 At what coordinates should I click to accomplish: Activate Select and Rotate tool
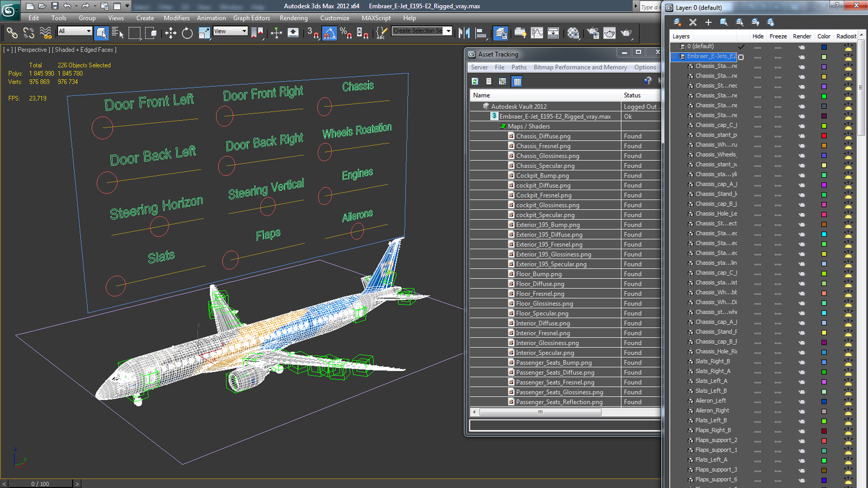point(187,33)
